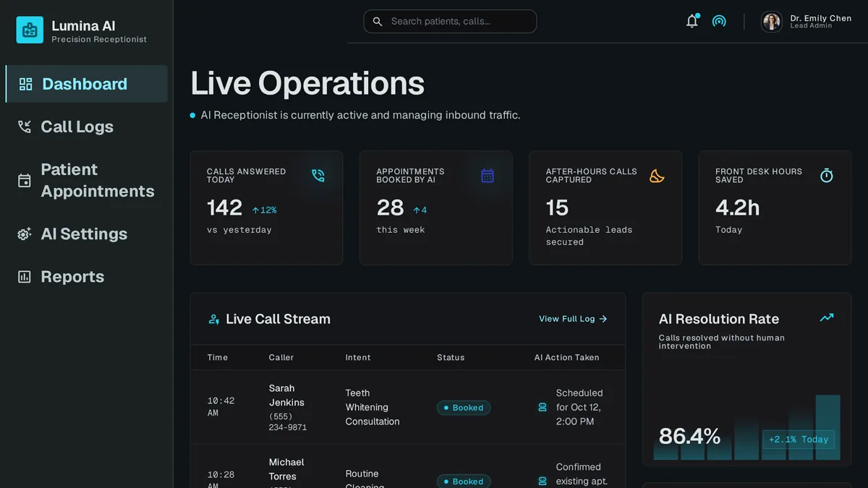Click the action icon in Michael Torres row

click(x=542, y=481)
